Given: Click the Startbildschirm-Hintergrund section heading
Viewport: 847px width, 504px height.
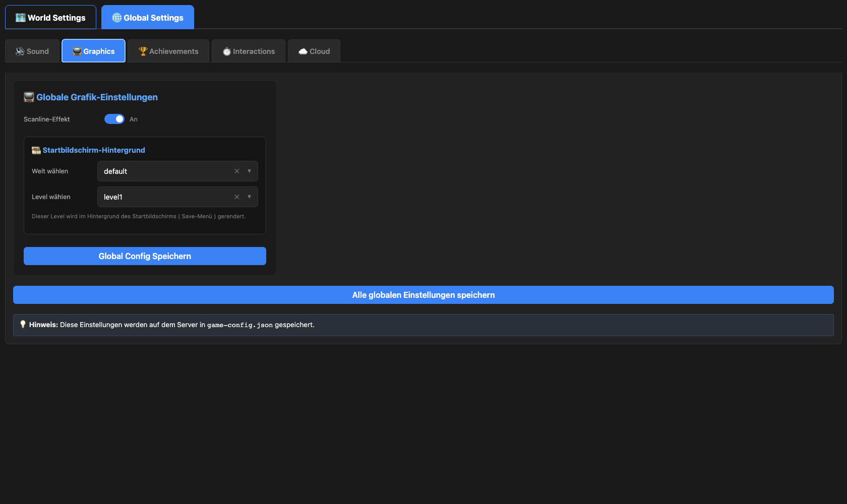Looking at the screenshot, I should (x=94, y=150).
